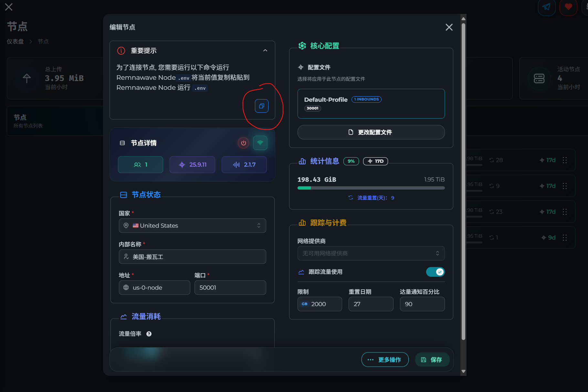Click the 更改配置文件 button

371,132
